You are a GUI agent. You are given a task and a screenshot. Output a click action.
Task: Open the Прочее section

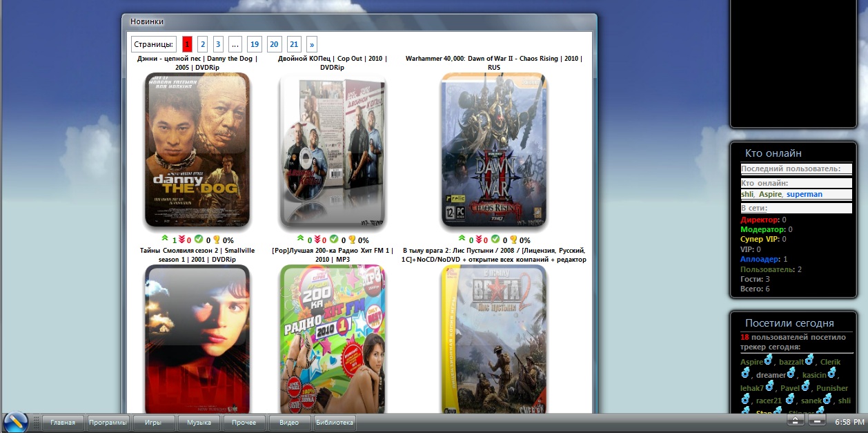[244, 422]
